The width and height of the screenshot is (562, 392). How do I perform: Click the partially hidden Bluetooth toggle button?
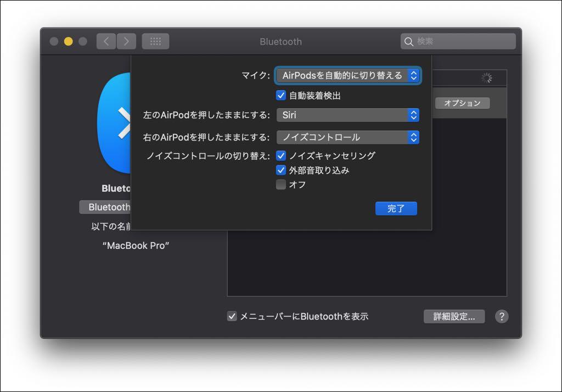click(x=105, y=208)
